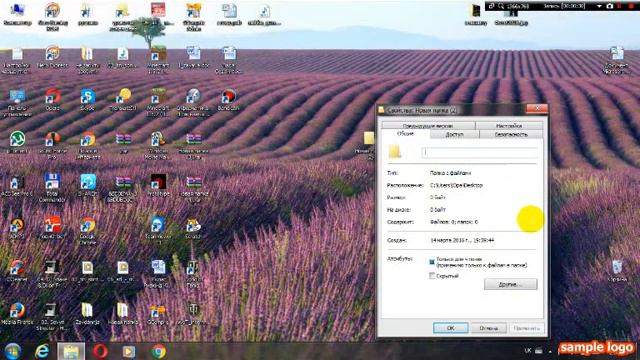Select the Prototype game desktop shortcut

[x=158, y=186]
